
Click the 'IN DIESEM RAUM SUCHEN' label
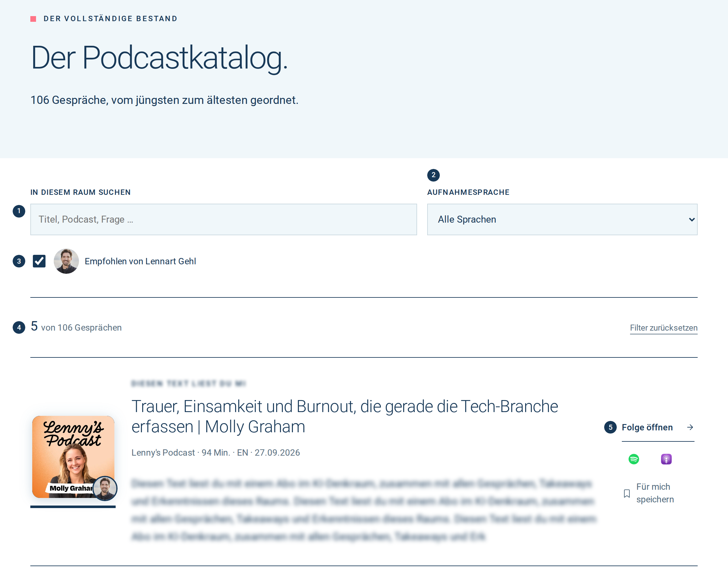80,192
